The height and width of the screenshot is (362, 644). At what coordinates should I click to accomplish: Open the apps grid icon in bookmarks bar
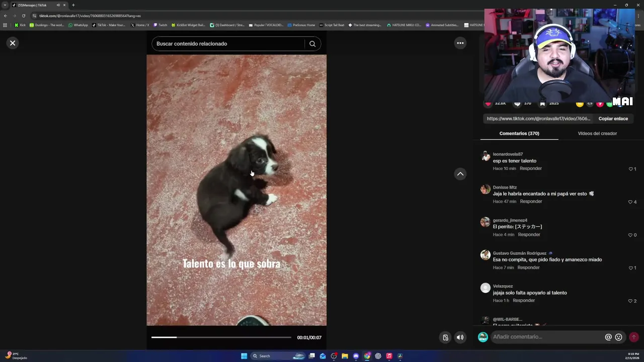(x=5, y=25)
